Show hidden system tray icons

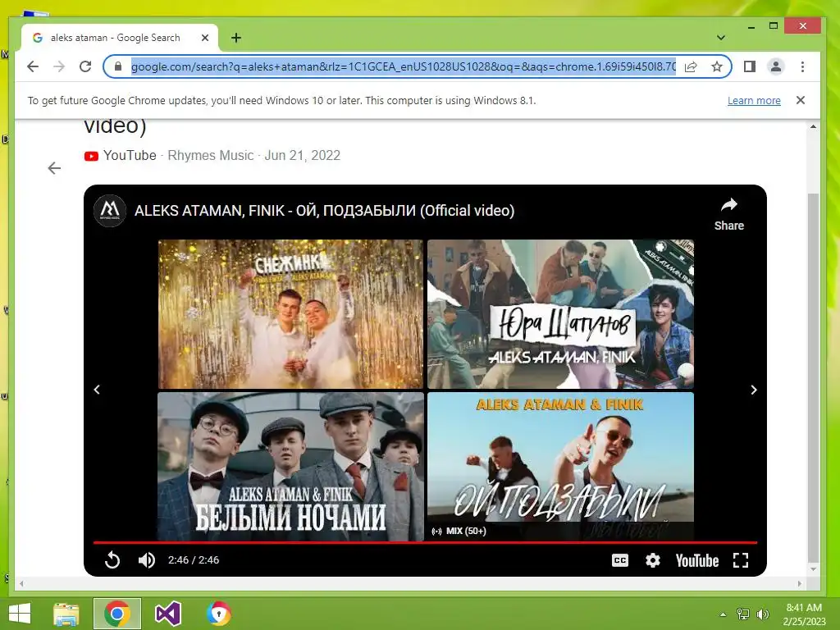(x=723, y=614)
